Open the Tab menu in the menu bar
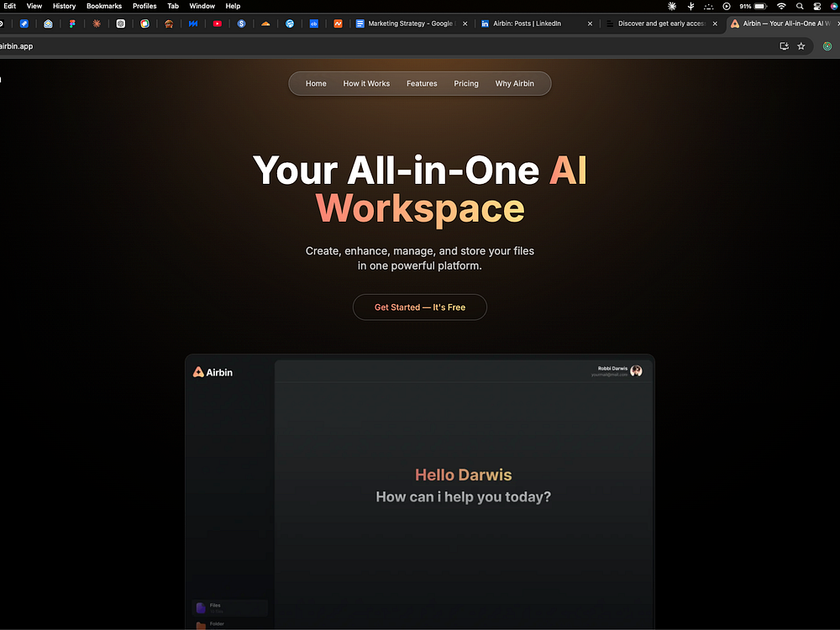The width and height of the screenshot is (840, 630). [173, 7]
